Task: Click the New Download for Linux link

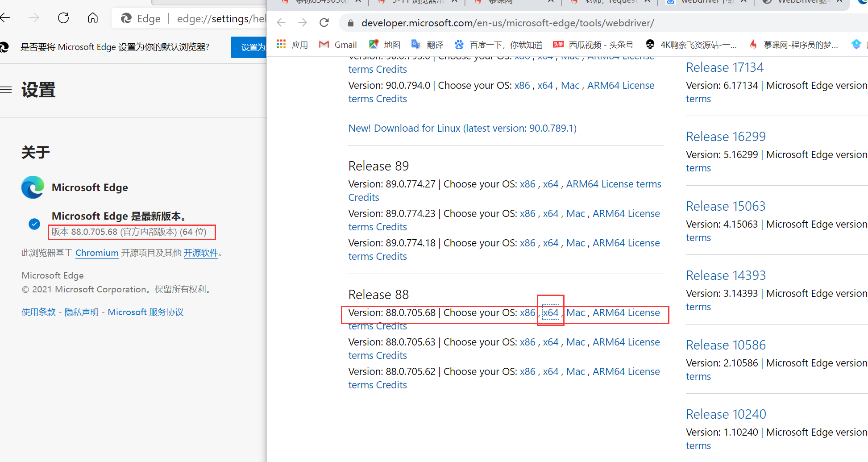Action: tap(462, 128)
